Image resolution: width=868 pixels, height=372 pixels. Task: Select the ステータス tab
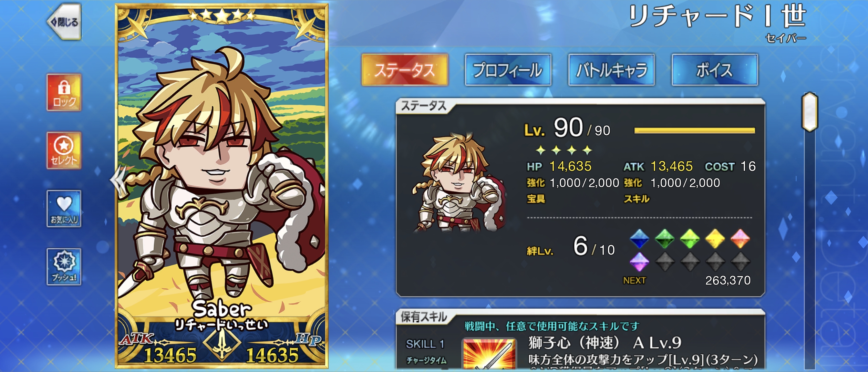point(405,70)
